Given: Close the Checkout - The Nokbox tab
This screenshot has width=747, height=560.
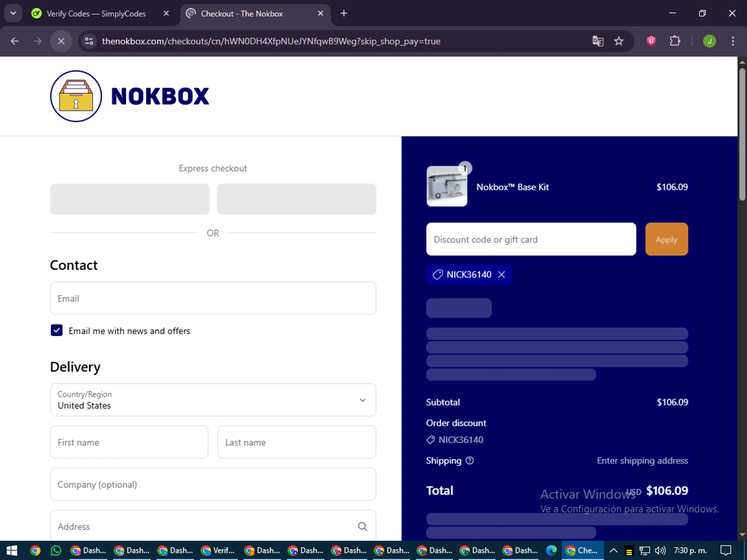Looking at the screenshot, I should 321,13.
